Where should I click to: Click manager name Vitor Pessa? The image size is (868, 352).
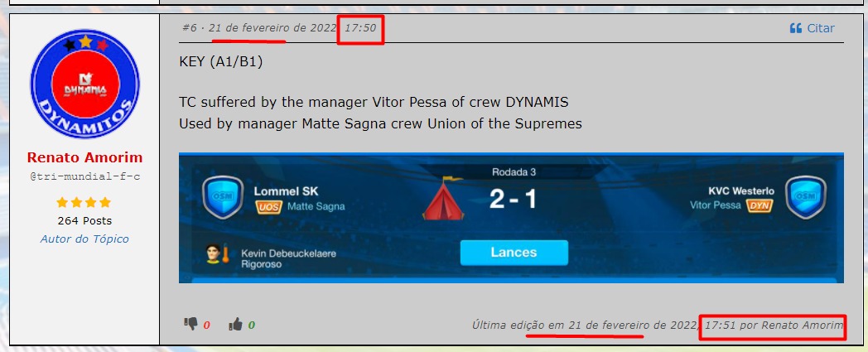(716, 205)
